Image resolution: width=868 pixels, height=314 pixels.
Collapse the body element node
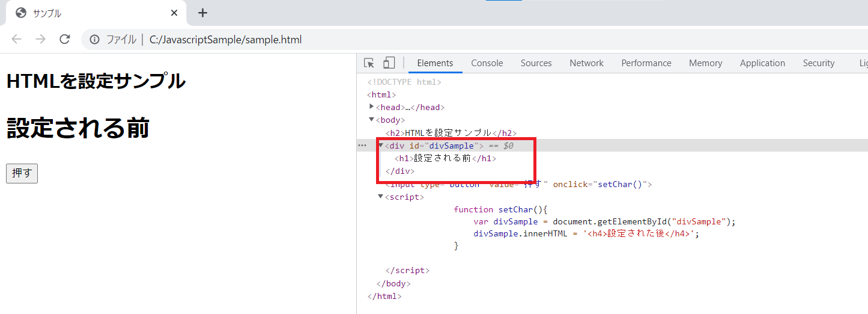click(x=372, y=120)
